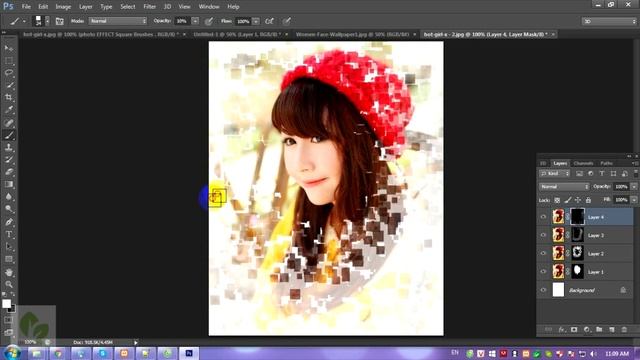The height and width of the screenshot is (360, 640).
Task: Hide the Background layer eye icon
Action: tap(543, 290)
